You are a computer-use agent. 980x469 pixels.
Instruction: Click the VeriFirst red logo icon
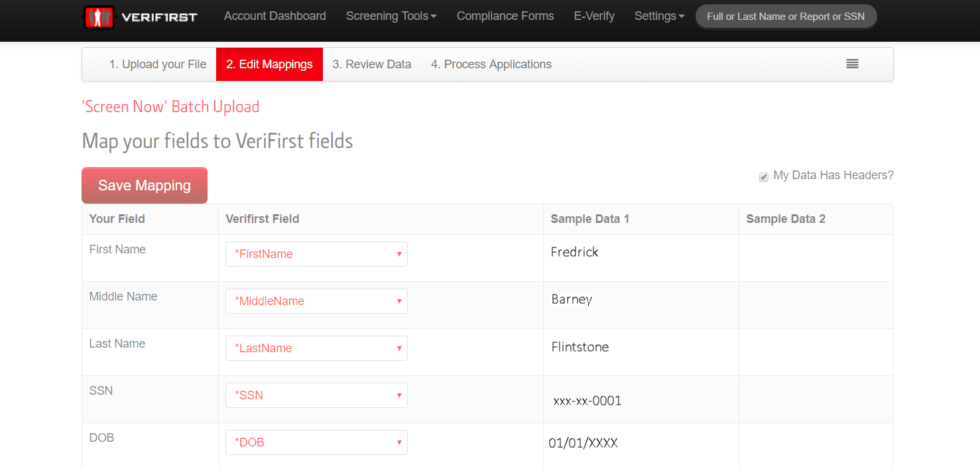click(97, 16)
